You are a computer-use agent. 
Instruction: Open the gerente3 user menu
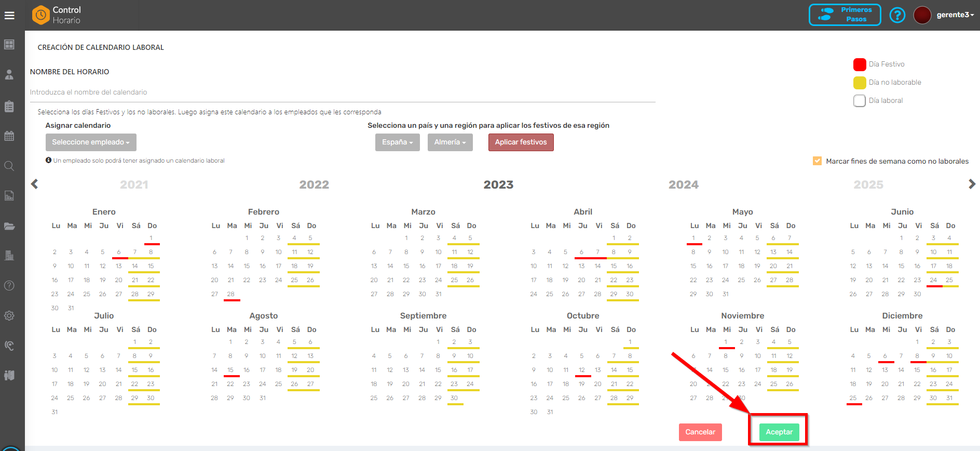[955, 15]
